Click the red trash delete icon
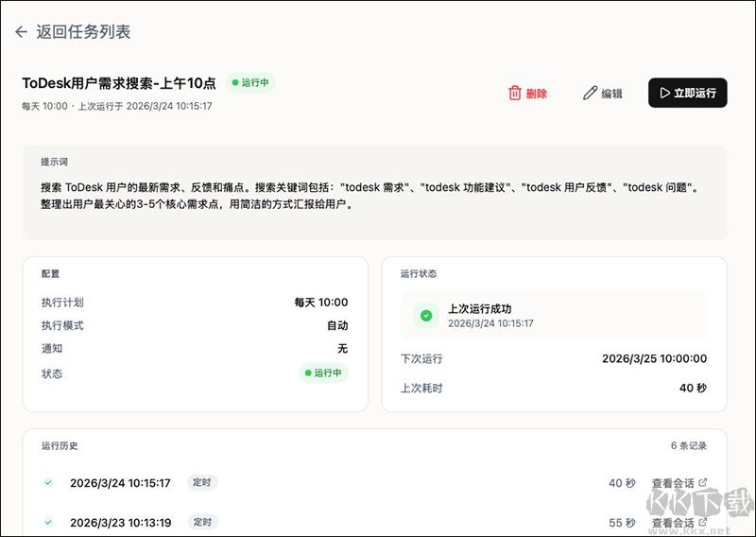 (x=514, y=93)
